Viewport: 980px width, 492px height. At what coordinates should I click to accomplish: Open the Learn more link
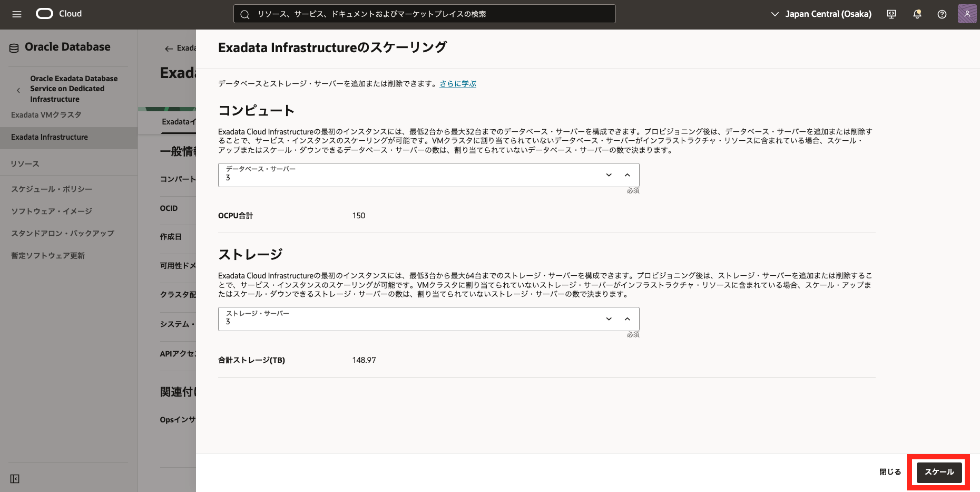458,84
